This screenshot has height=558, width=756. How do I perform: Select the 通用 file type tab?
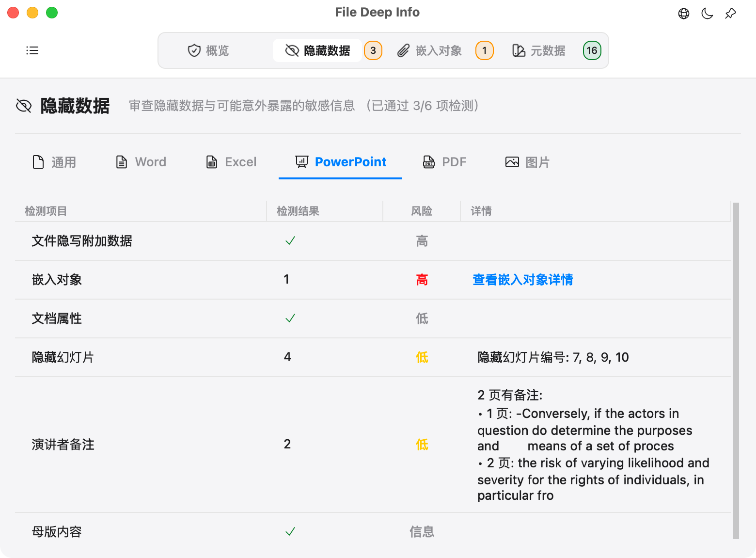point(54,162)
